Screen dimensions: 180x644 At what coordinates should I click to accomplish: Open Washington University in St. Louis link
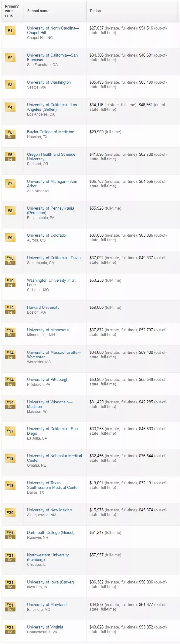(52, 283)
